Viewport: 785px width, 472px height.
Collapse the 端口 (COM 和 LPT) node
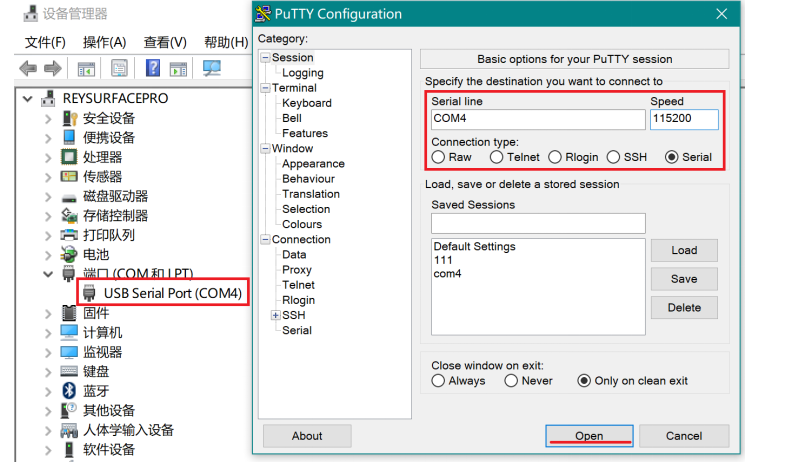[47, 273]
